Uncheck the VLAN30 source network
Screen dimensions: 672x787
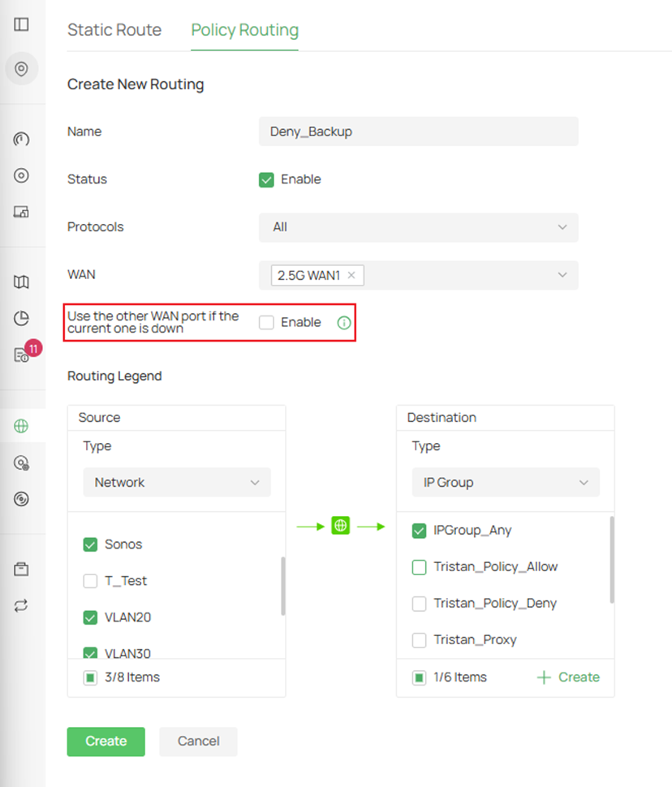click(x=90, y=652)
